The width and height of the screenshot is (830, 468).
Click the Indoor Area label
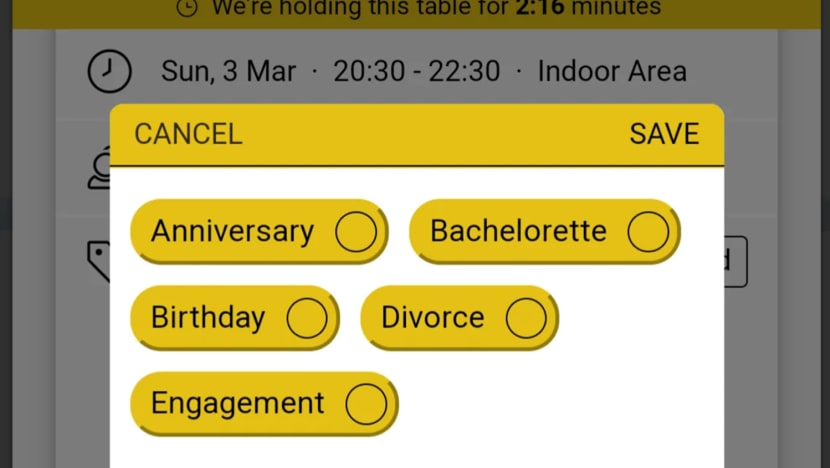point(612,72)
